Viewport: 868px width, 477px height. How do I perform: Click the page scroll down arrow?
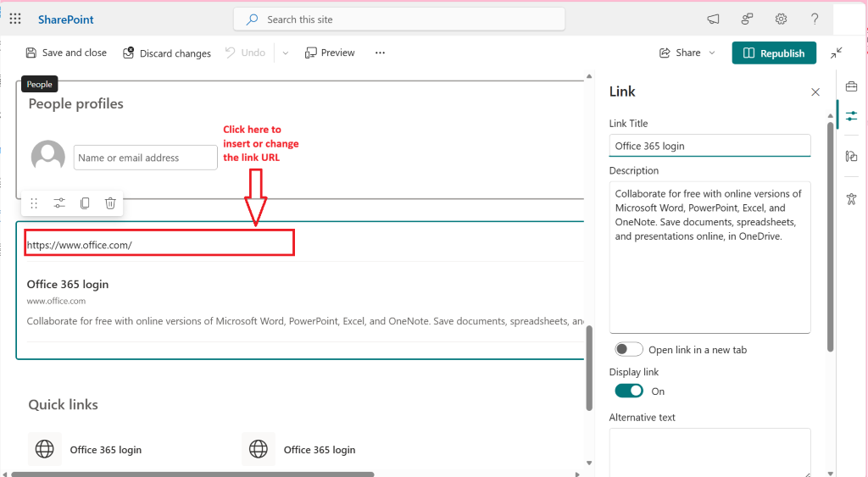coord(589,463)
